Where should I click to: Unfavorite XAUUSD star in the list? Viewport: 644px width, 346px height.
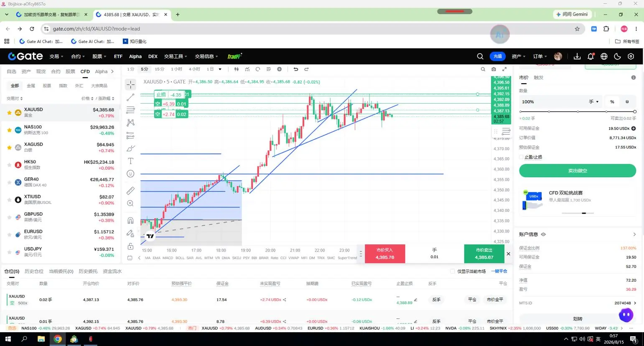point(9,113)
